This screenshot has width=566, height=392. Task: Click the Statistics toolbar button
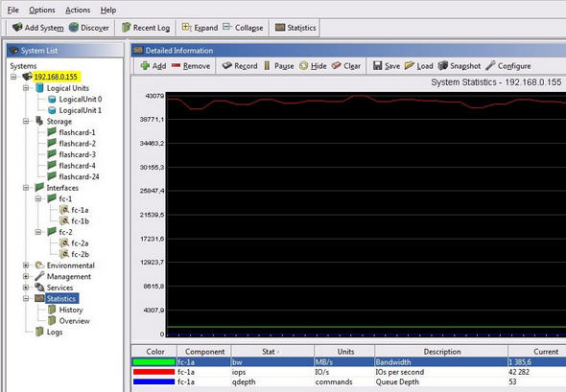295,28
